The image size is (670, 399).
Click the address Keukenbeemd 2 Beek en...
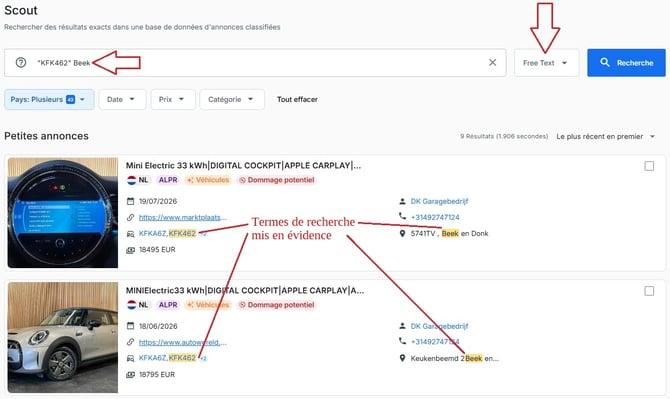pyautogui.click(x=455, y=358)
